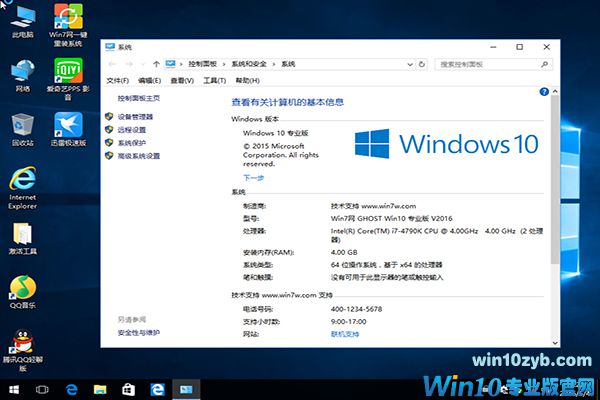Image resolution: width=600 pixels, height=400 pixels.
Task: Open 安全性与维护 link
Action: click(x=139, y=333)
